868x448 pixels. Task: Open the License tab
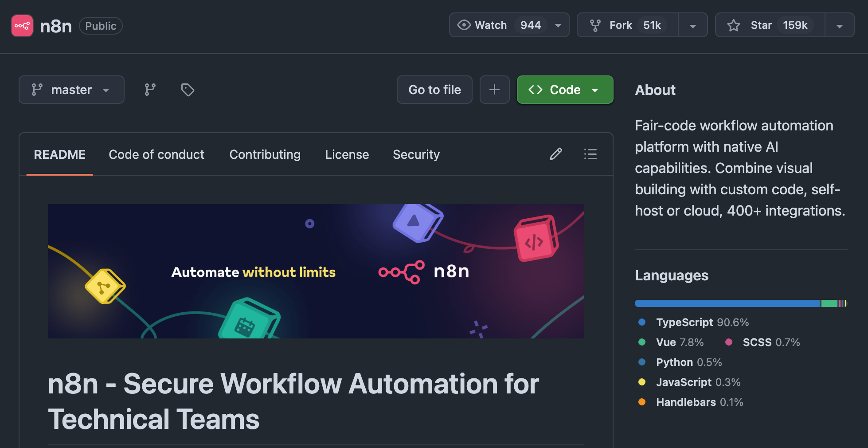347,154
